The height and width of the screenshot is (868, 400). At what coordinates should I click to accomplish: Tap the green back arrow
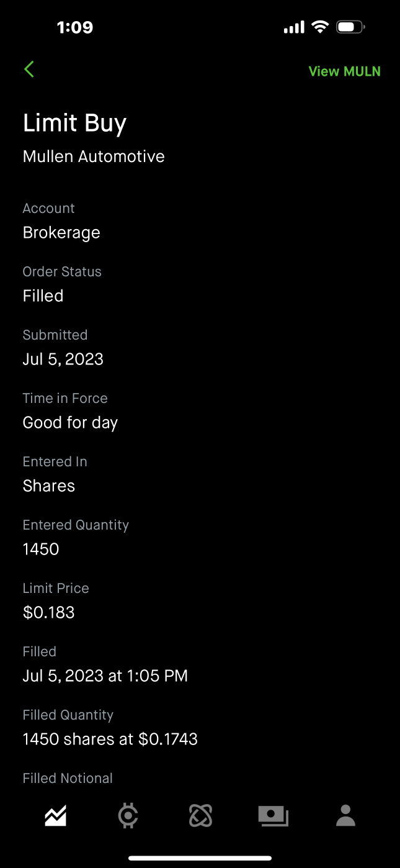pos(29,70)
